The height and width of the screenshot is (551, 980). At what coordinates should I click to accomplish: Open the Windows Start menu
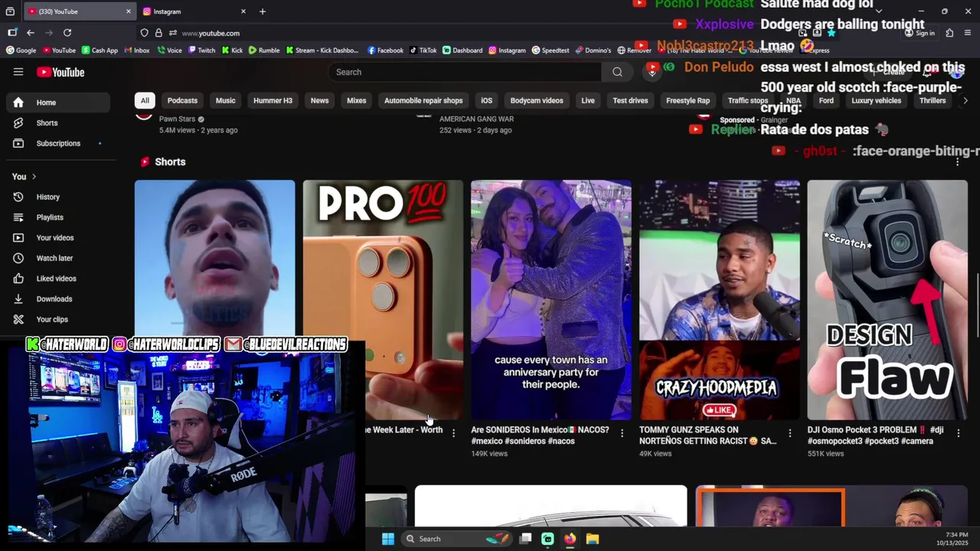coord(388,539)
